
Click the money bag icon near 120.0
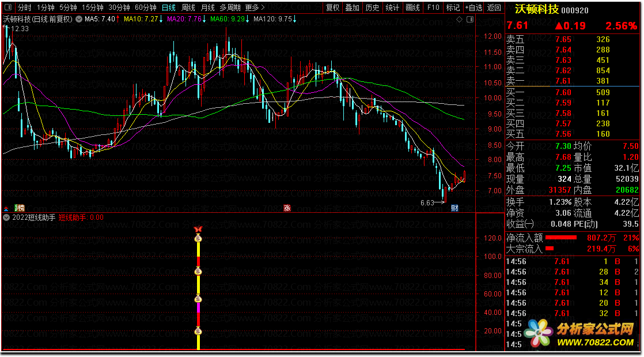(x=198, y=238)
